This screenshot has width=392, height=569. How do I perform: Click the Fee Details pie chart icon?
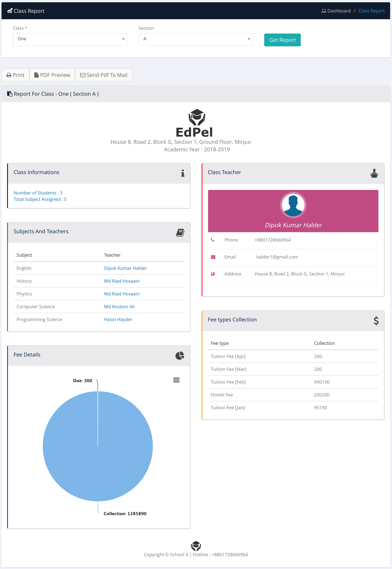(180, 355)
